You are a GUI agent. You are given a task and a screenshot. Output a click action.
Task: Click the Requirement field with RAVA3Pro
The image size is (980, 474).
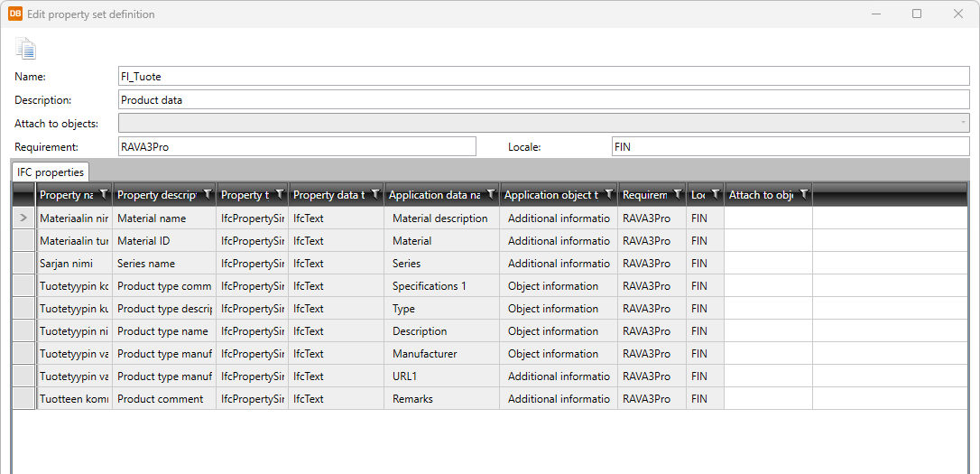coord(297,146)
